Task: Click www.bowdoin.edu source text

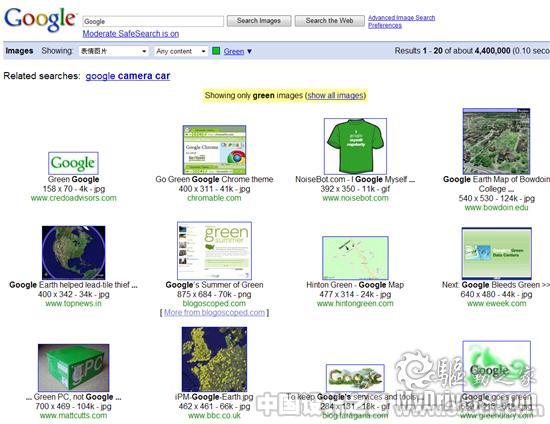Action: pyautogui.click(x=496, y=208)
